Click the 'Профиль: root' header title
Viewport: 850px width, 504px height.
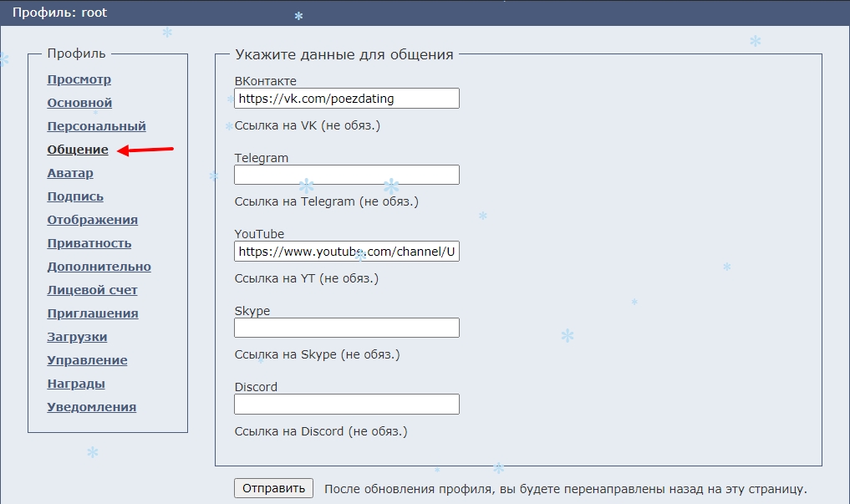click(x=59, y=13)
